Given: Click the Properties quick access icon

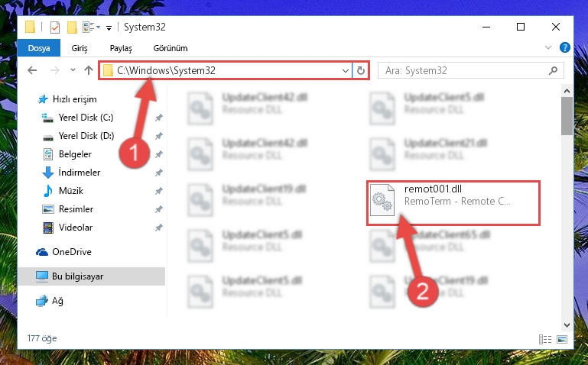Looking at the screenshot, I should pyautogui.click(x=55, y=27).
